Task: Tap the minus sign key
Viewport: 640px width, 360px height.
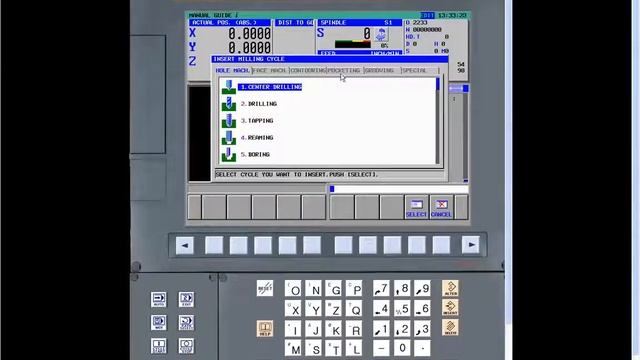Action: 381,348
